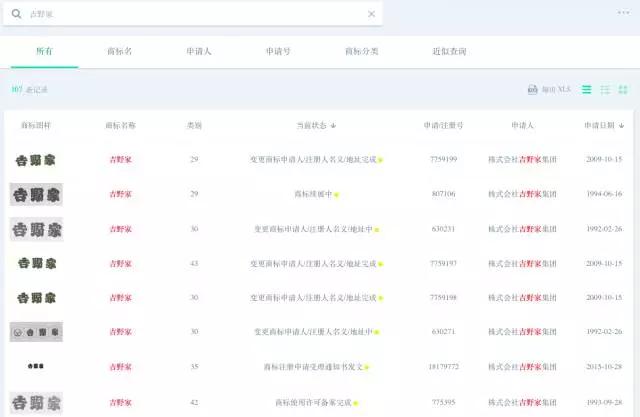Switch to the 申请号 tab
The height and width of the screenshot is (417, 640).
coord(278,51)
